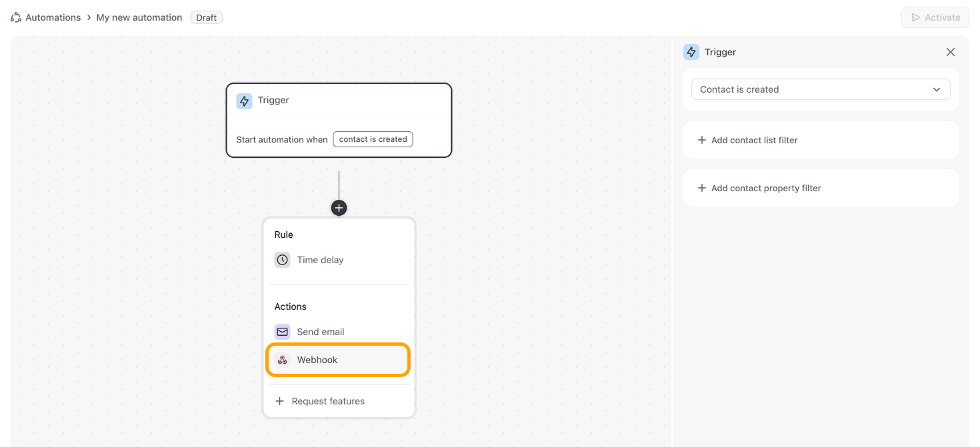Click the Automations icon in the breadcrumb
980x447 pixels.
point(16,17)
